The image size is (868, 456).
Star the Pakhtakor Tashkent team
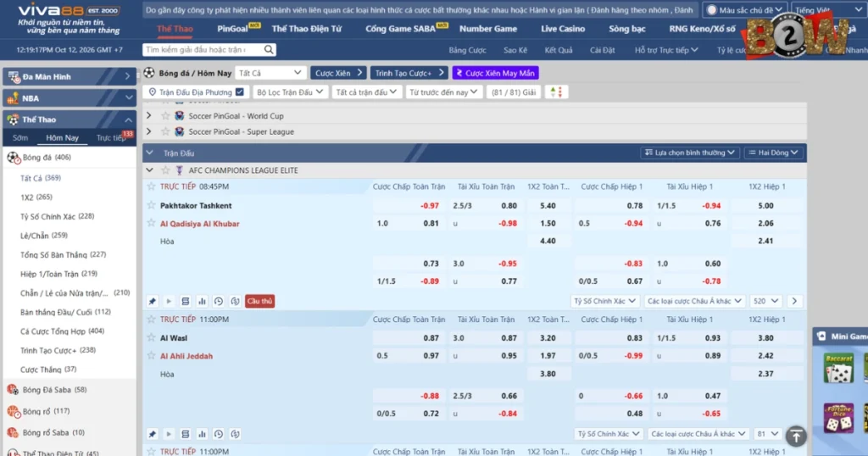[151, 205]
